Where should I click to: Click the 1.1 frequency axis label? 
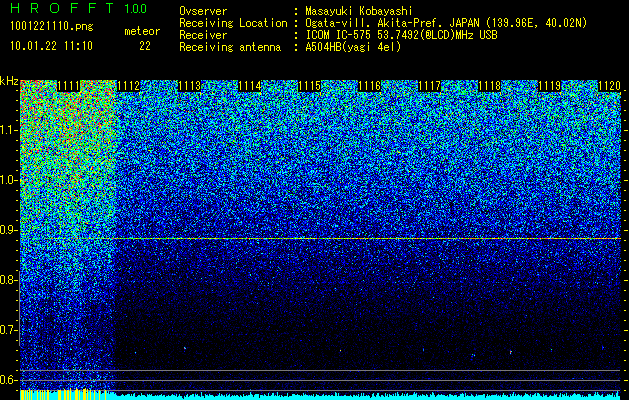click(x=9, y=130)
